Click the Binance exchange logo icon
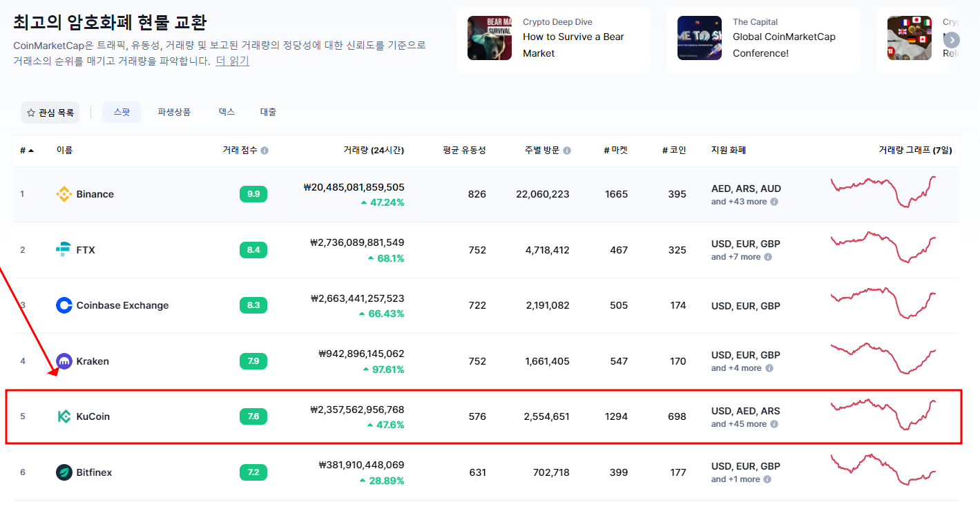 click(x=66, y=194)
